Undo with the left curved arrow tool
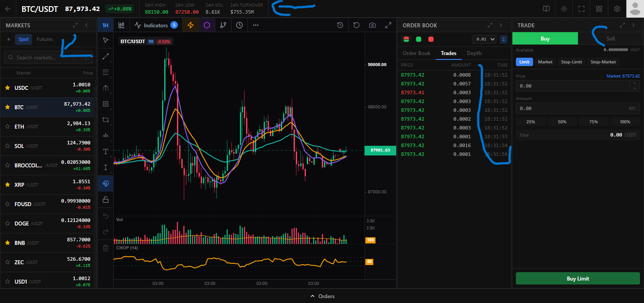Image resolution: width=644 pixels, height=303 pixels. click(x=105, y=216)
